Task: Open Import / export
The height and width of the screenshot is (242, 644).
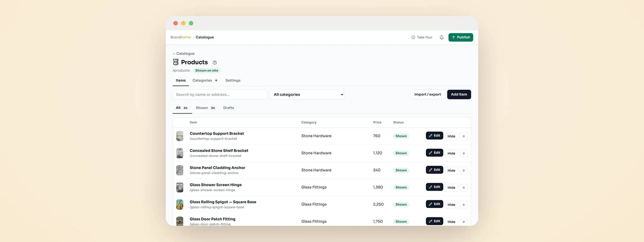Action: pos(428,94)
